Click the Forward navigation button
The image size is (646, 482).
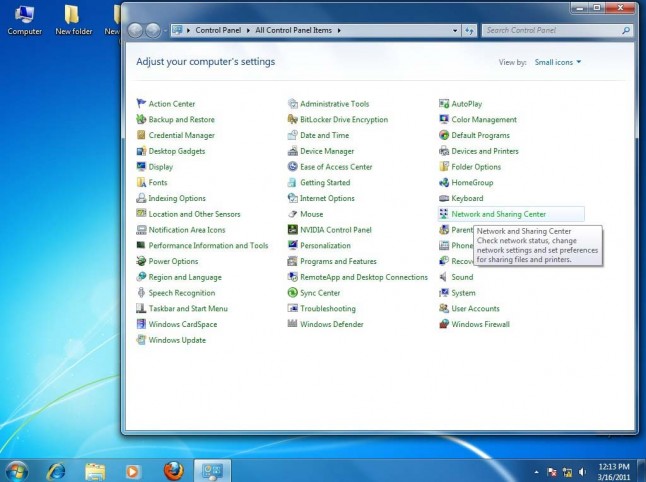tap(153, 30)
